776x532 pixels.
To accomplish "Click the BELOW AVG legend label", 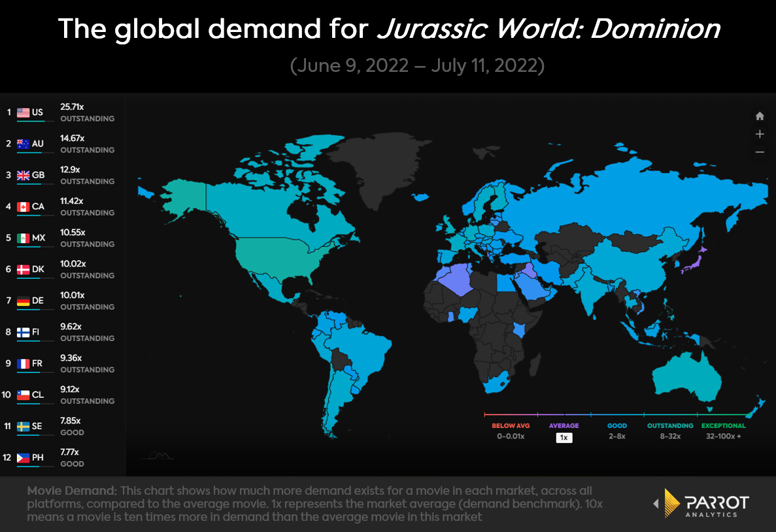I will [x=511, y=425].
